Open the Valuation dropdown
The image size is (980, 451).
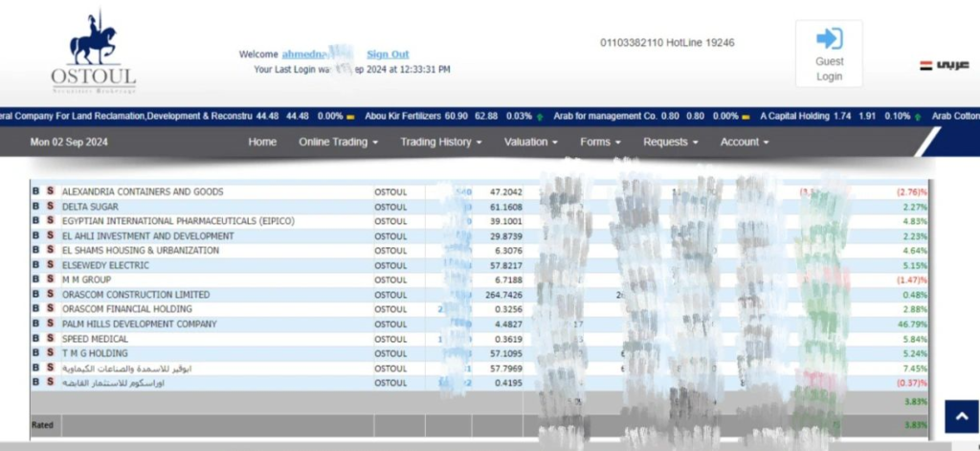click(530, 142)
